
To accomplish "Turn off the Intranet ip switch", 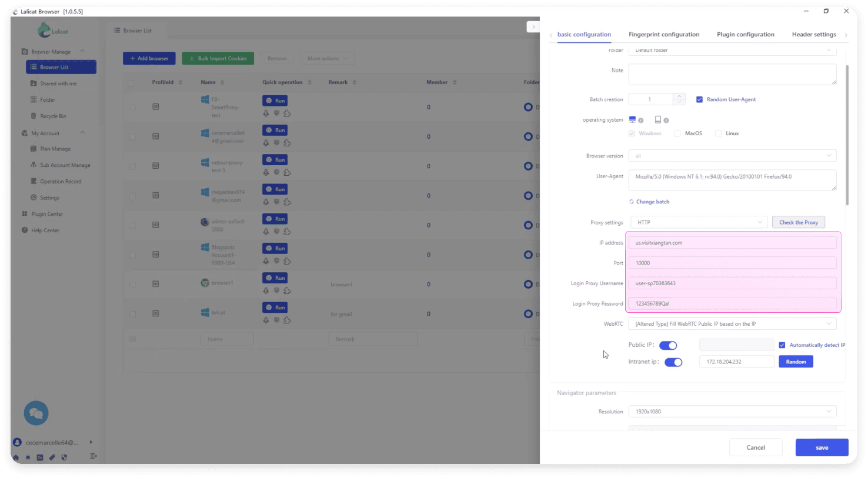I will point(673,362).
